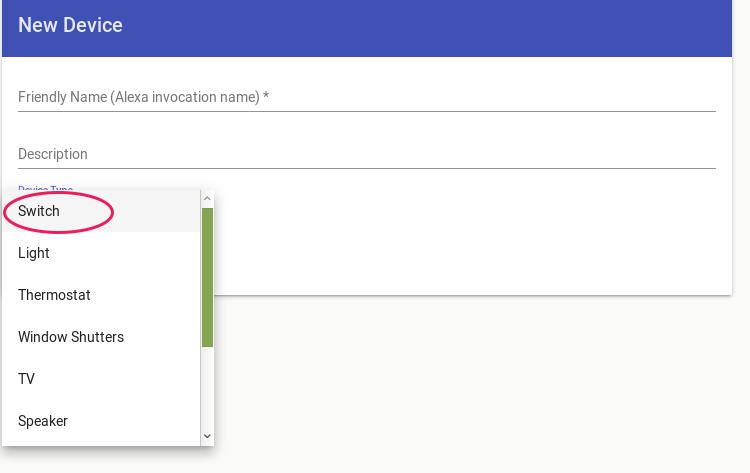Viewport: 750px width, 473px height.
Task: Choose TV as device type
Action: [27, 379]
